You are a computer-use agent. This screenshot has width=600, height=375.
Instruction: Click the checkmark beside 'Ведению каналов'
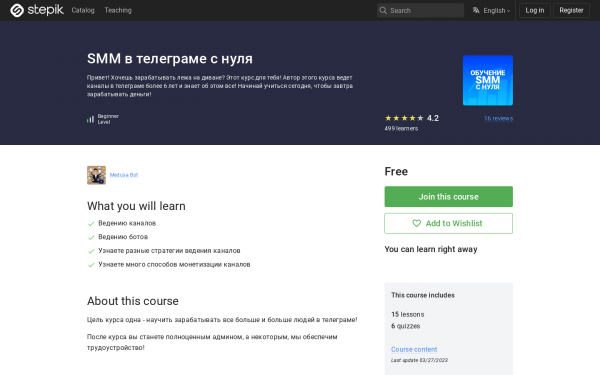click(91, 224)
